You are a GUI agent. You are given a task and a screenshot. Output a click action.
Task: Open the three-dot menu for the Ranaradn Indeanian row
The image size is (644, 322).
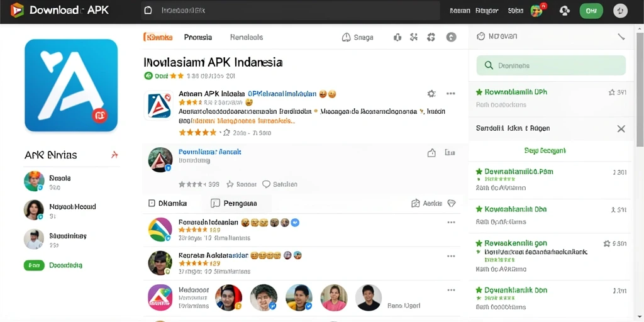[x=451, y=222]
